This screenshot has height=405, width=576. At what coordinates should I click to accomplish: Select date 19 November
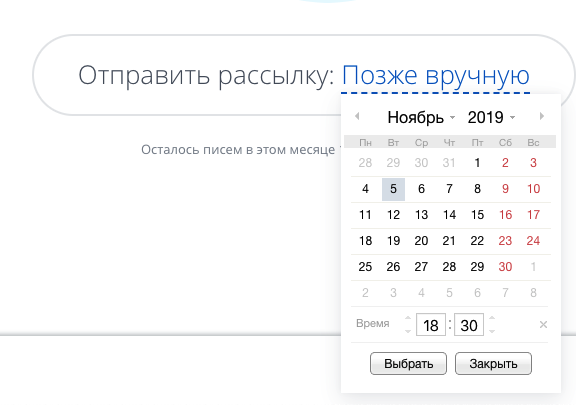(x=393, y=241)
